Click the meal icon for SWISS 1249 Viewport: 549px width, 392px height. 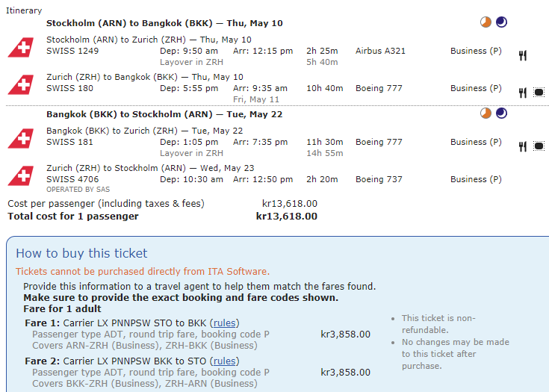coord(523,55)
